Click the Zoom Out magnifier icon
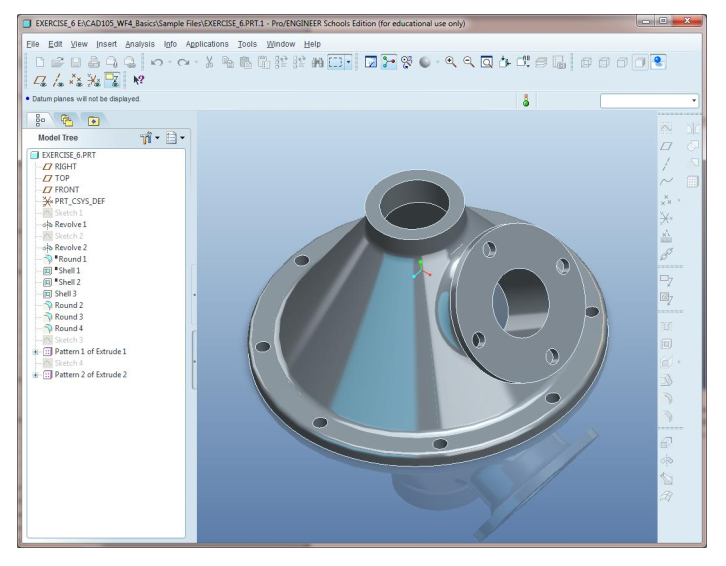Screen dimensions: 726x566 [468, 61]
